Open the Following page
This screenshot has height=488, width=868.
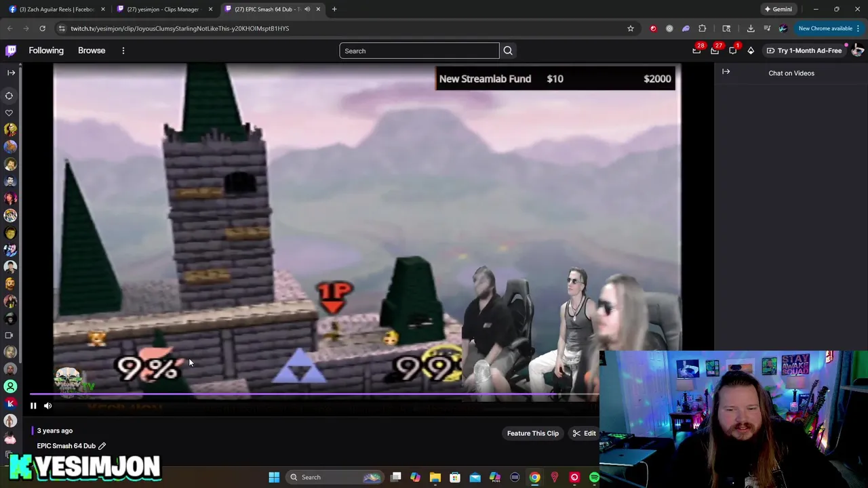tap(46, 51)
